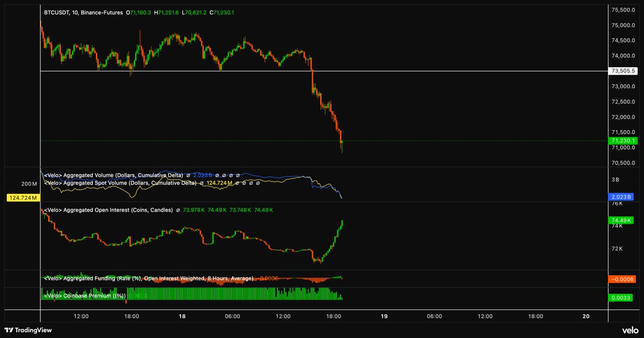This screenshot has height=338, width=644.
Task: Click the blue 2.023B right axis tag
Action: (621, 198)
